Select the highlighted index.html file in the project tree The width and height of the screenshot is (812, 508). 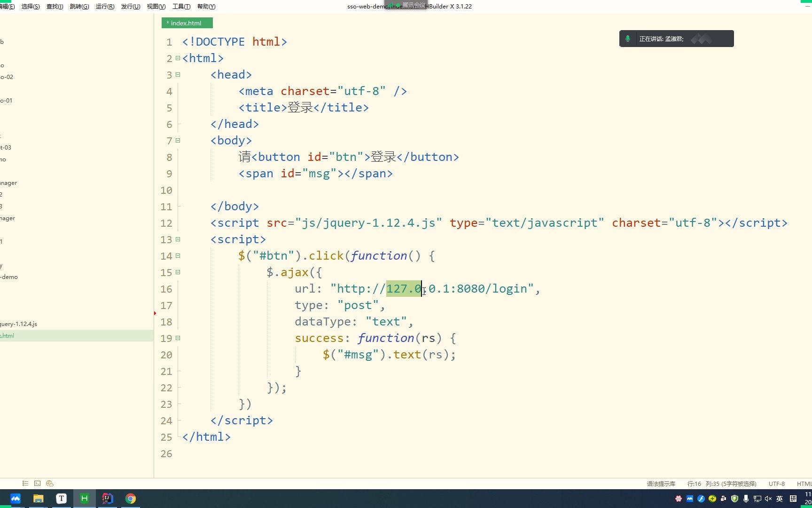77,336
